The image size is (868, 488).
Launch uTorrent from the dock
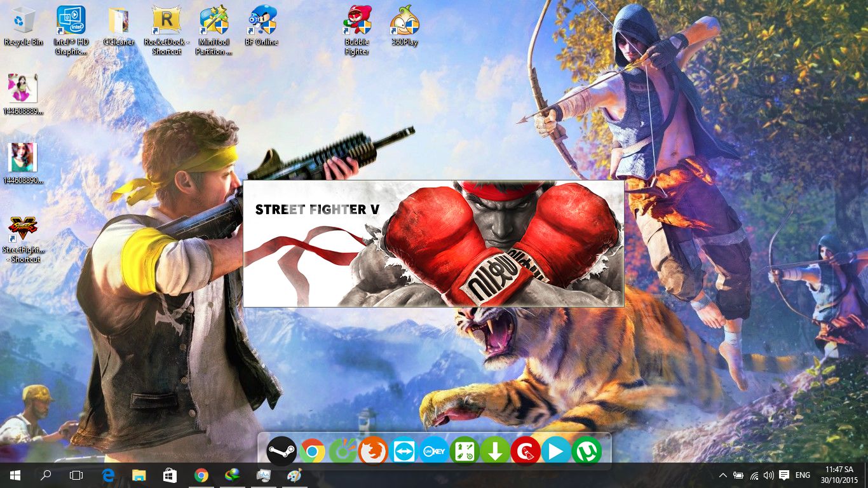587,452
